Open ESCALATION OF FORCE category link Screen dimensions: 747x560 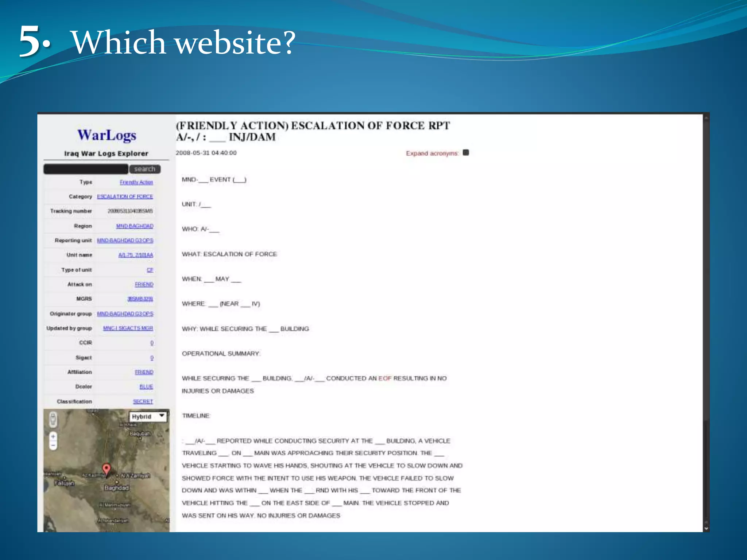click(x=125, y=197)
